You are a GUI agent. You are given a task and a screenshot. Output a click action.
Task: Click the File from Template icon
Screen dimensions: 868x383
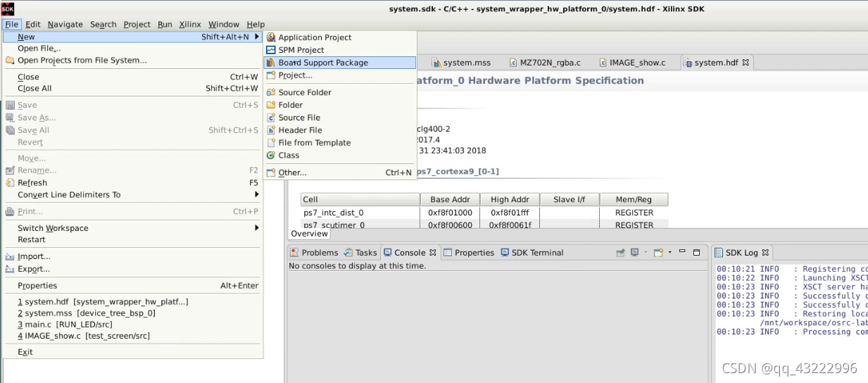pos(271,143)
